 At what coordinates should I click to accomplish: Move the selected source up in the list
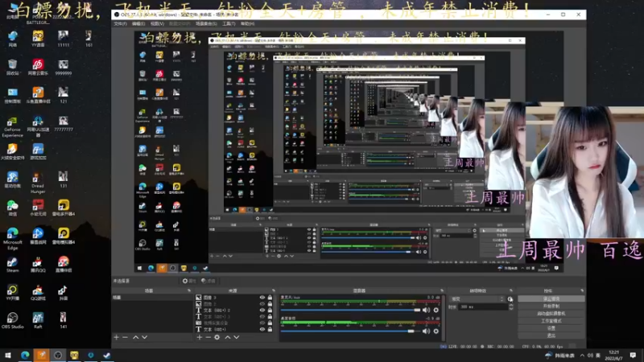click(228, 337)
